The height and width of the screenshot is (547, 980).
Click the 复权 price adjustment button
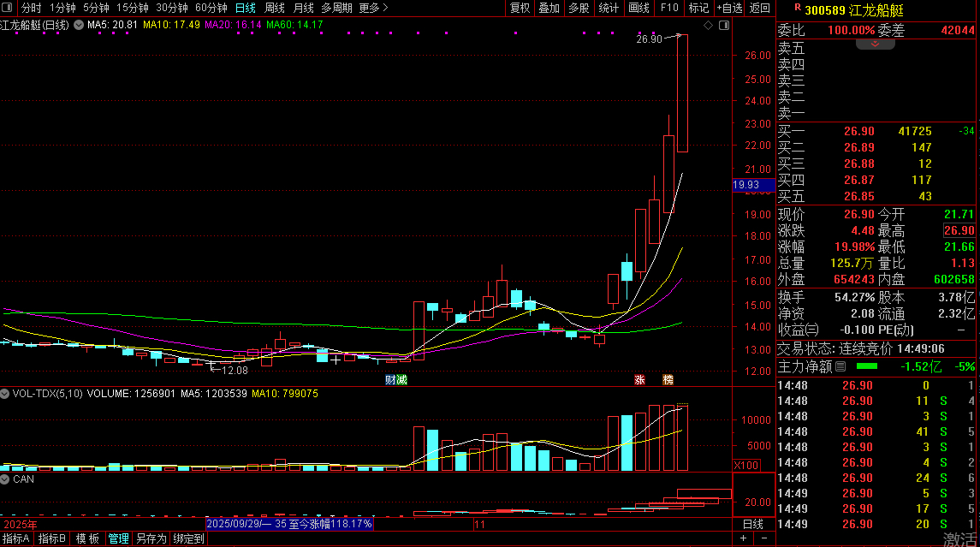[520, 8]
